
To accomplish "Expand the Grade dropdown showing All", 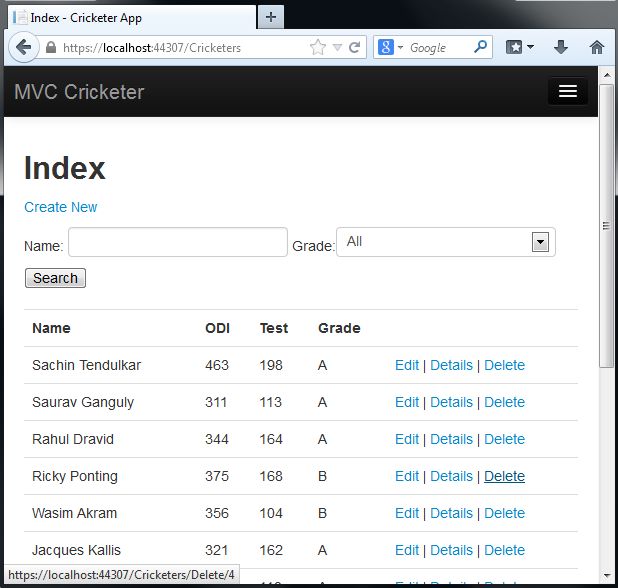I will [446, 242].
